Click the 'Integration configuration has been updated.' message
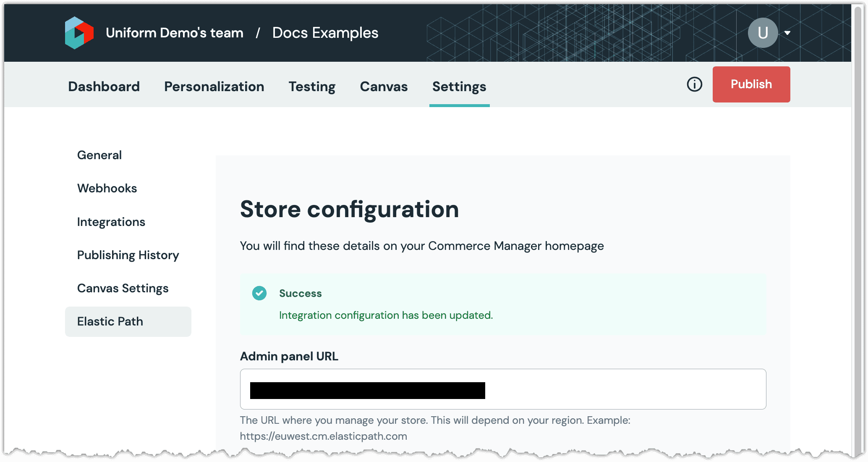868x462 pixels. (386, 315)
